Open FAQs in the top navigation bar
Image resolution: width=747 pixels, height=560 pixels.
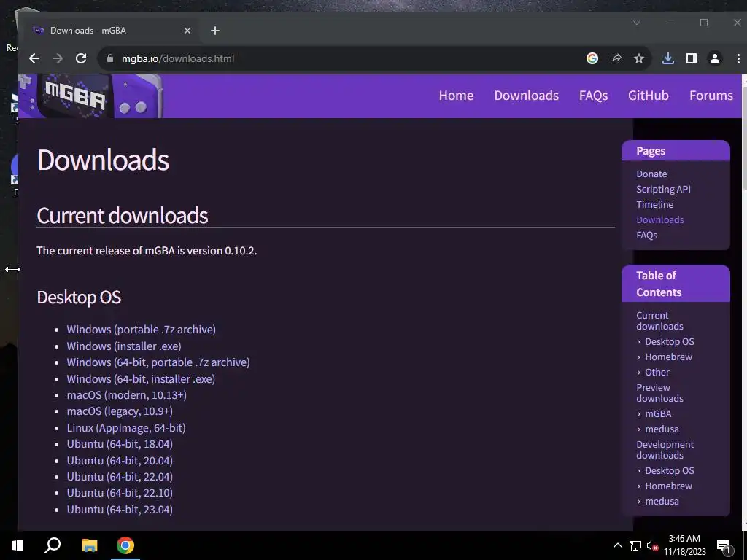point(593,96)
